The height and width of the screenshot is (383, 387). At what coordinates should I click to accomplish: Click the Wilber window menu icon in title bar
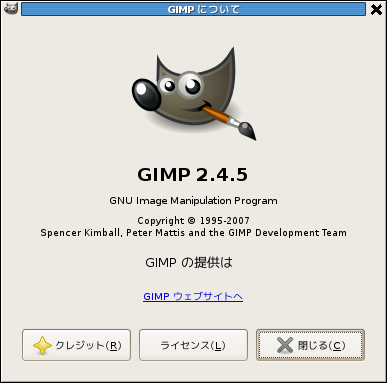(x=11, y=8)
